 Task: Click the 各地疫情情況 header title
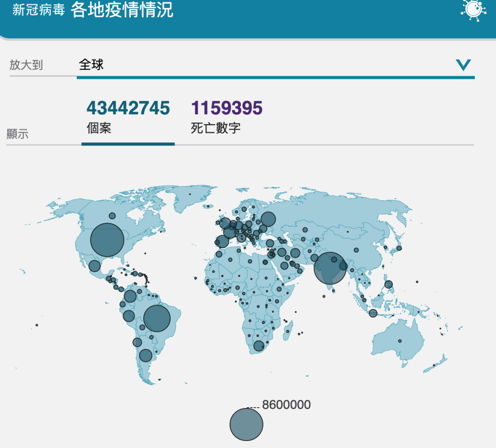tap(122, 10)
